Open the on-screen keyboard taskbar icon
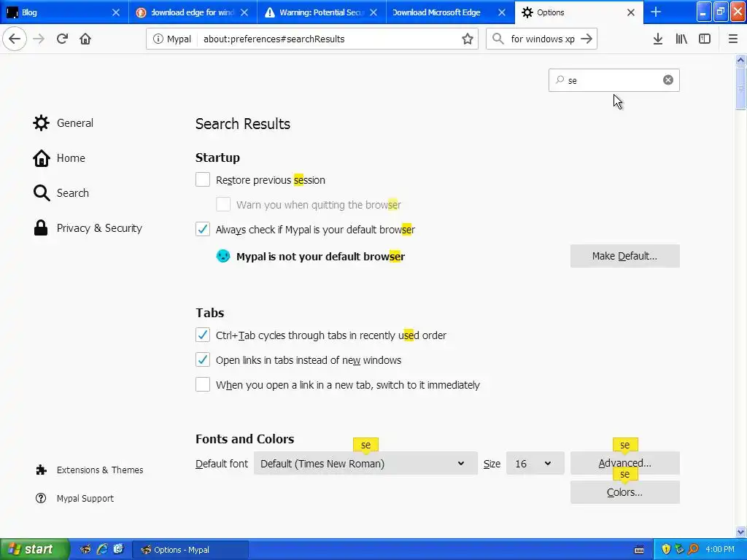Screen dimensions: 747x560 click(x=639, y=550)
